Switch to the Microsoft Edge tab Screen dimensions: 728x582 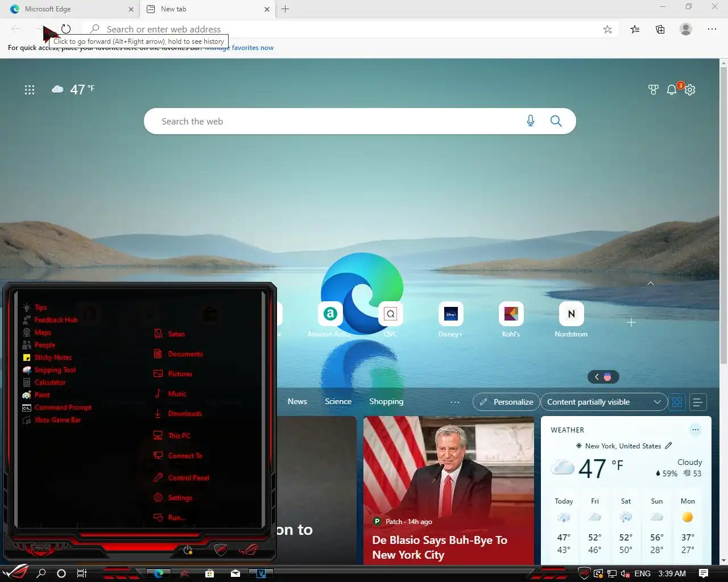(71, 9)
